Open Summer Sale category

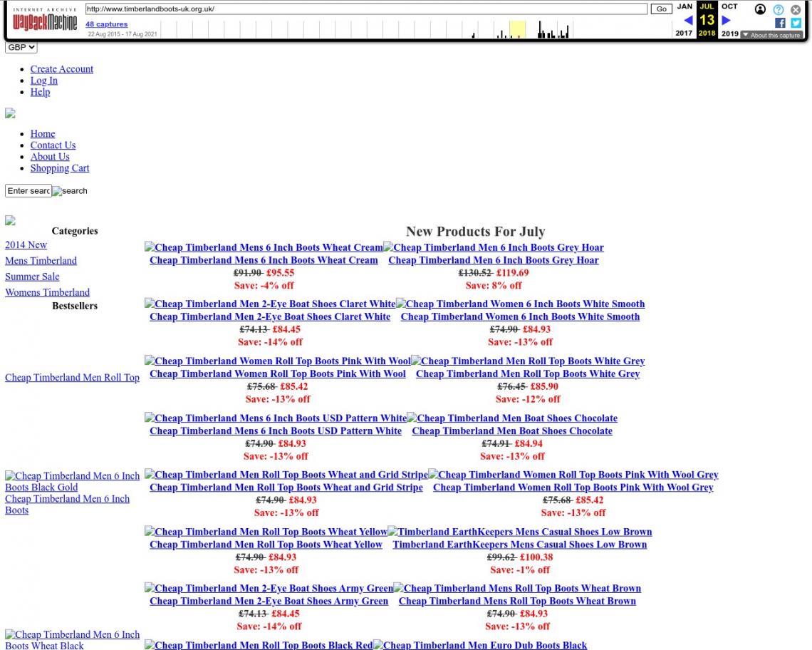32,277
